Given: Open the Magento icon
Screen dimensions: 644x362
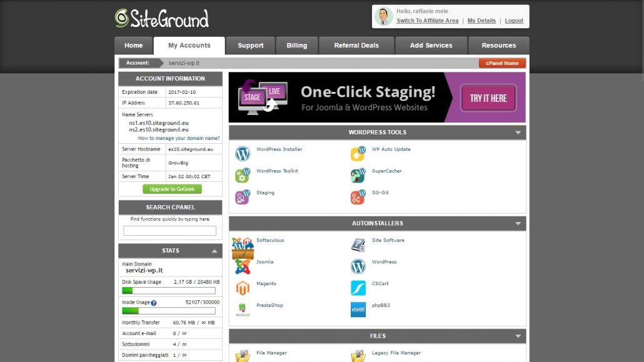Looking at the screenshot, I should [x=243, y=288].
